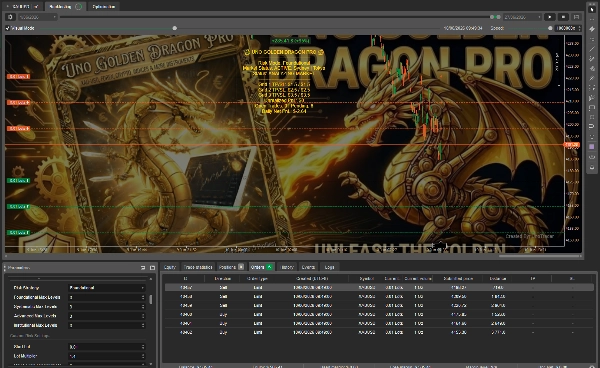Switch to the Backtesting tab
This screenshot has height=368, width=600.
click(64, 7)
